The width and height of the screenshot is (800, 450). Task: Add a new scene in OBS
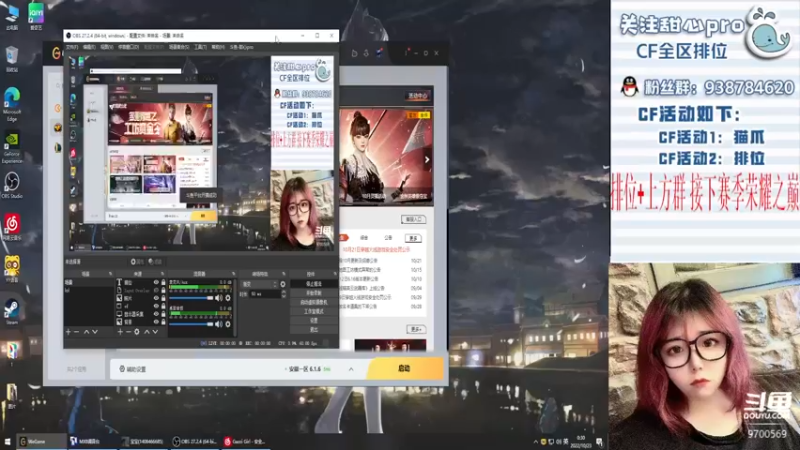pos(68,332)
